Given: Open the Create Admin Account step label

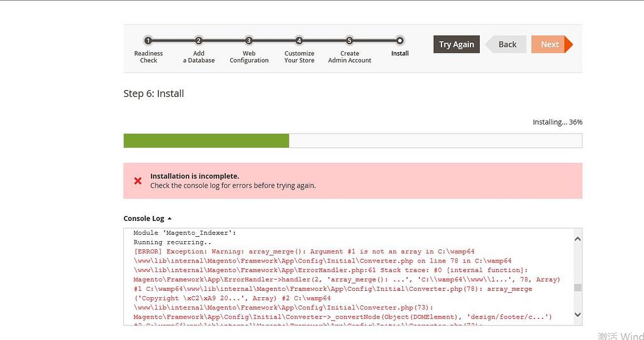Looking at the screenshot, I should [x=350, y=57].
